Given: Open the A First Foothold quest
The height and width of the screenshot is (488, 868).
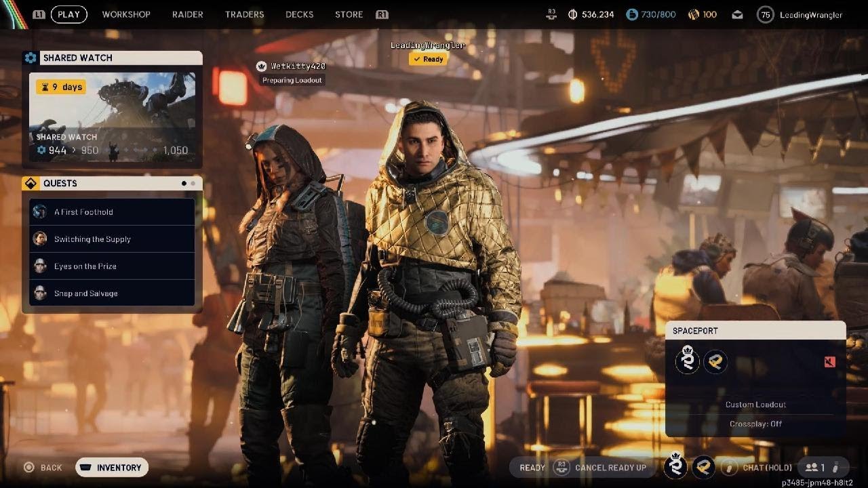Looking at the screenshot, I should (112, 211).
